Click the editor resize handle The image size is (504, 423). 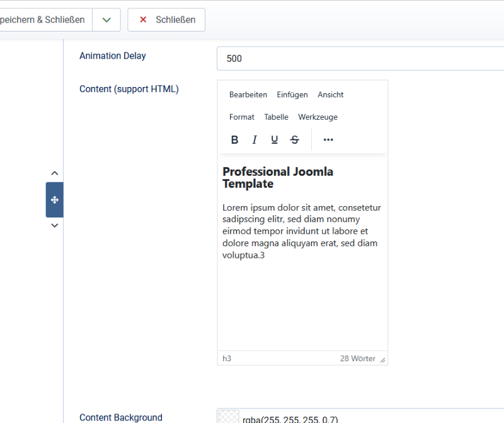tap(382, 359)
